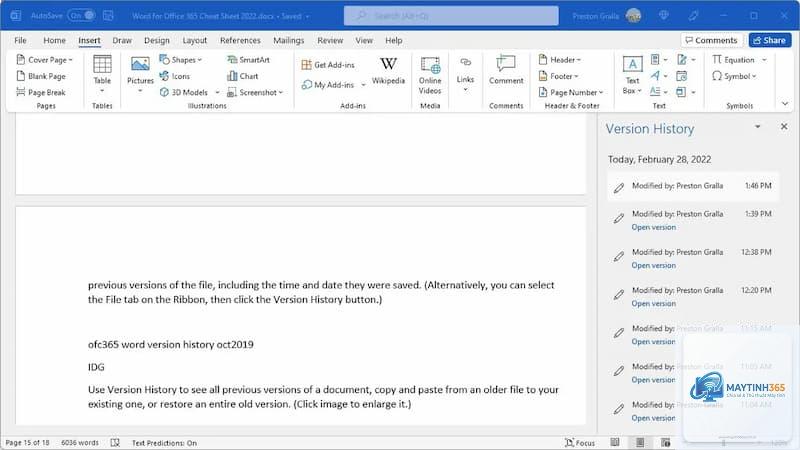Insert an Equation

point(734,60)
